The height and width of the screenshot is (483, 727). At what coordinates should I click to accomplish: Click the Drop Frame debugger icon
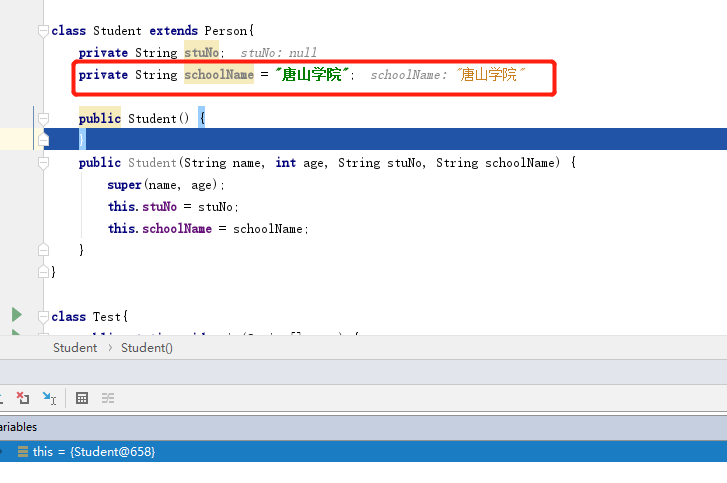coord(23,398)
